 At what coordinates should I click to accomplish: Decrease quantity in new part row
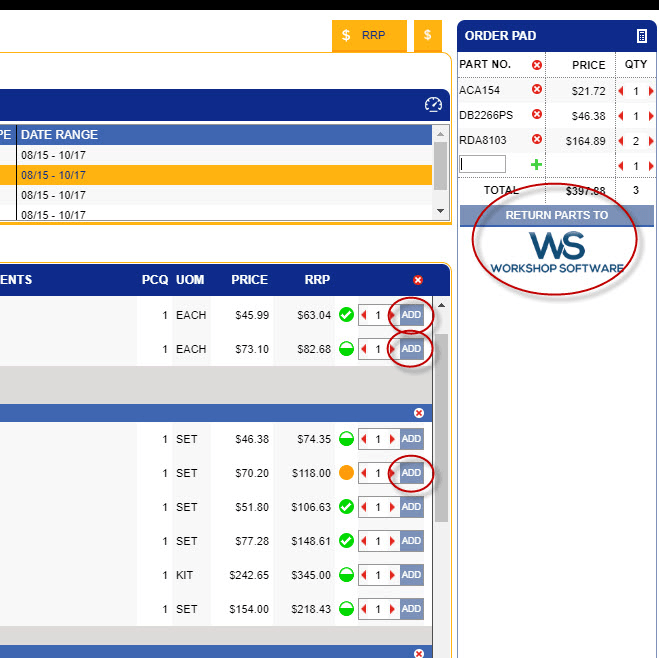pos(621,166)
